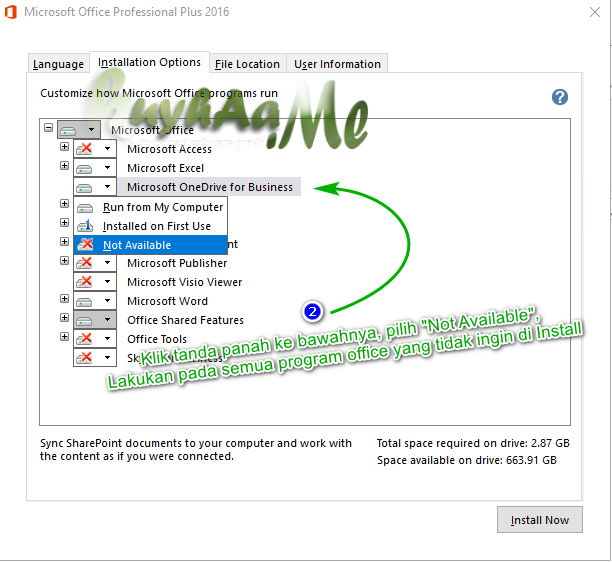
Task: Open the File Location tab
Action: 247,64
